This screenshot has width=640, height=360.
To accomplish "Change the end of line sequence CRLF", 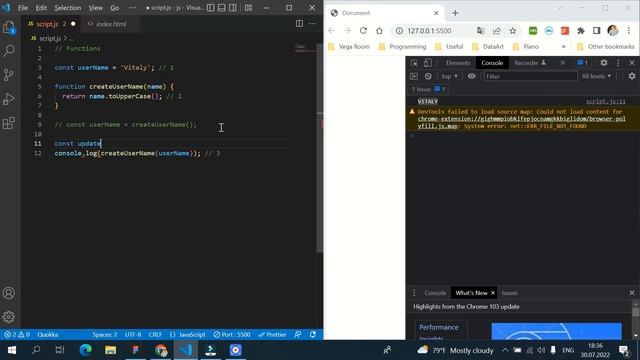I will 155,335.
